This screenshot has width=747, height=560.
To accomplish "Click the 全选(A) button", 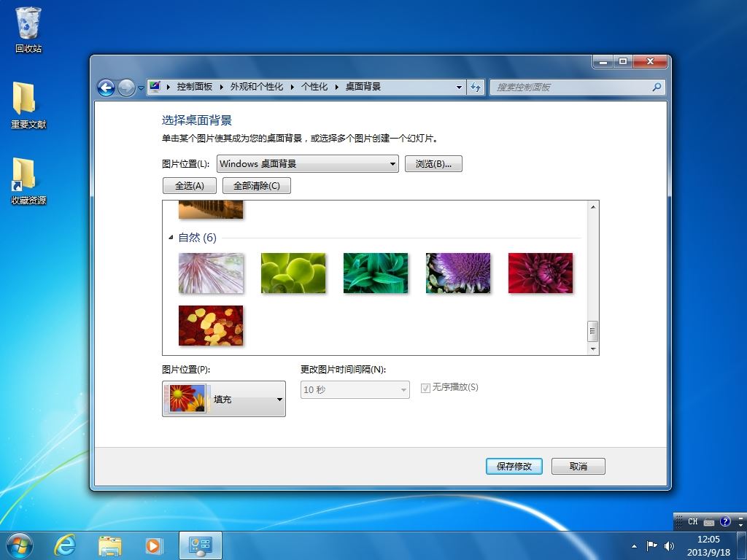I will [190, 186].
